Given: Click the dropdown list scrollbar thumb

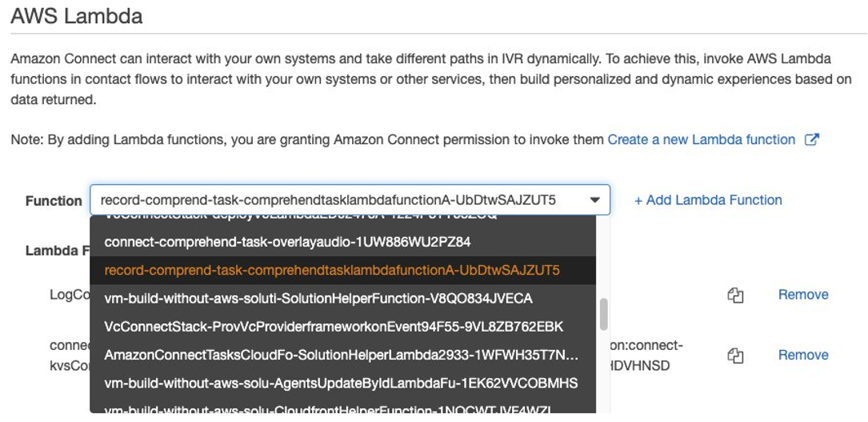Looking at the screenshot, I should pos(603,314).
